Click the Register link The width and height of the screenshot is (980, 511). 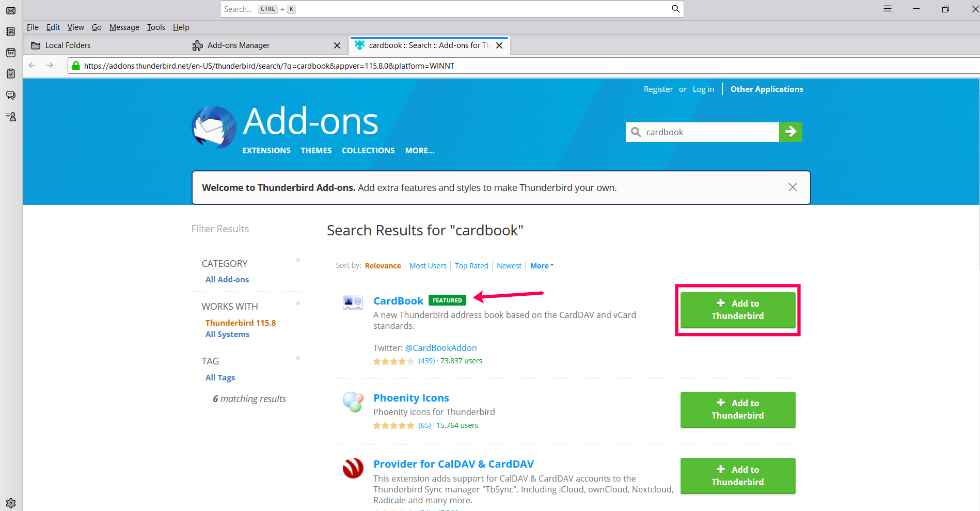pyautogui.click(x=658, y=89)
